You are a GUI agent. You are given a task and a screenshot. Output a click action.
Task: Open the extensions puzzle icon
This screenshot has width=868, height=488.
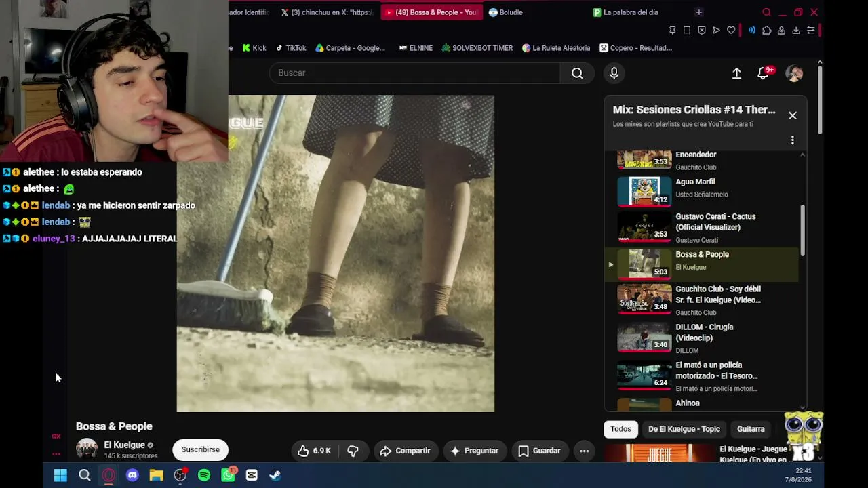766,30
